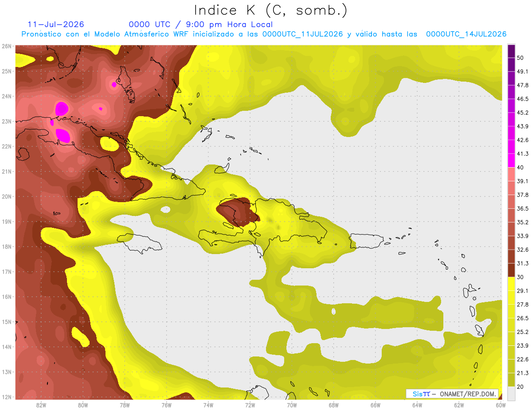Click the "24N" latitude axis label
This screenshot has height=411, width=532.
coord(7,96)
